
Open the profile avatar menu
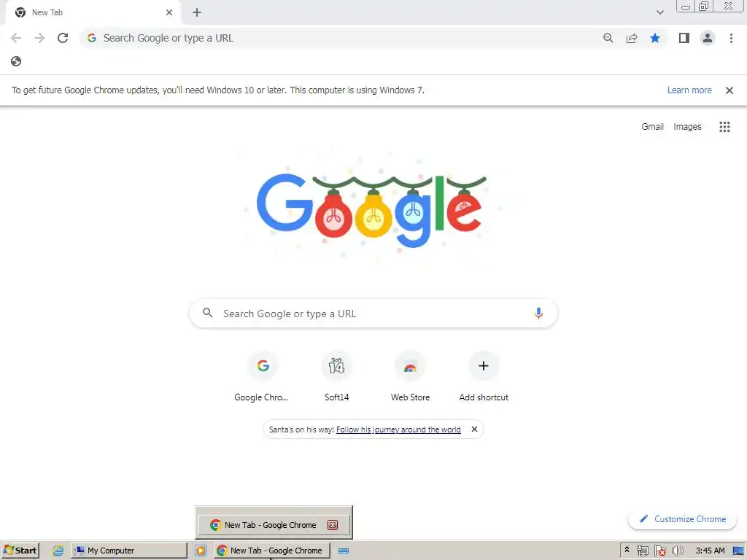[x=708, y=38]
